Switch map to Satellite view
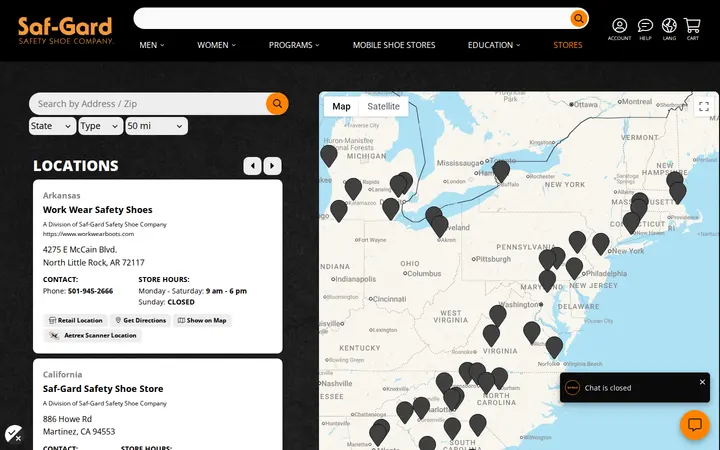 coord(383,107)
